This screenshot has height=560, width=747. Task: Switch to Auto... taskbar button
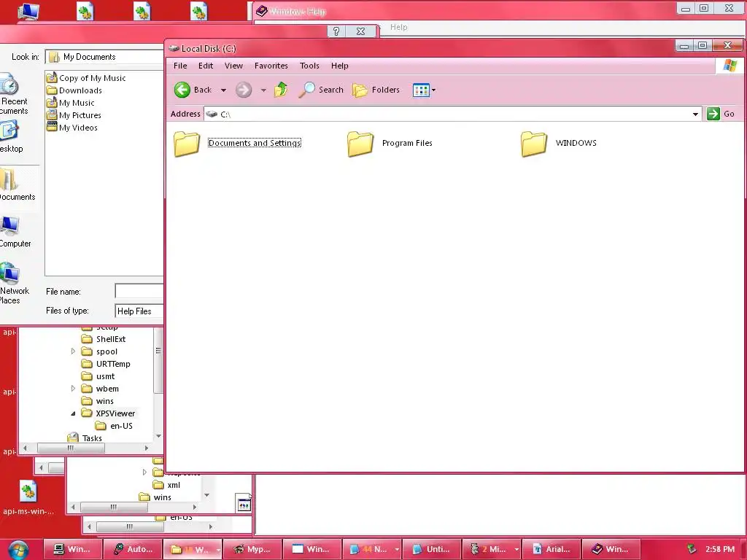(133, 549)
